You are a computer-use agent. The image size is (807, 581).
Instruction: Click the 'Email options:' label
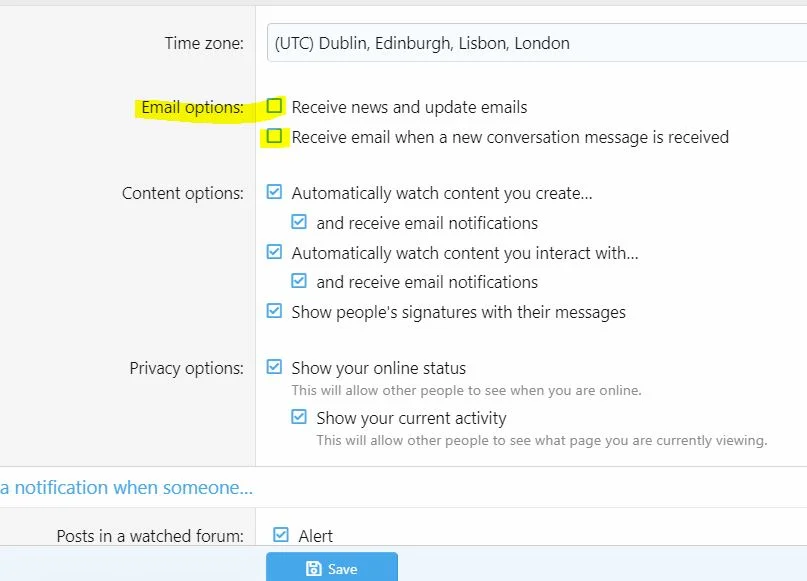(x=192, y=107)
